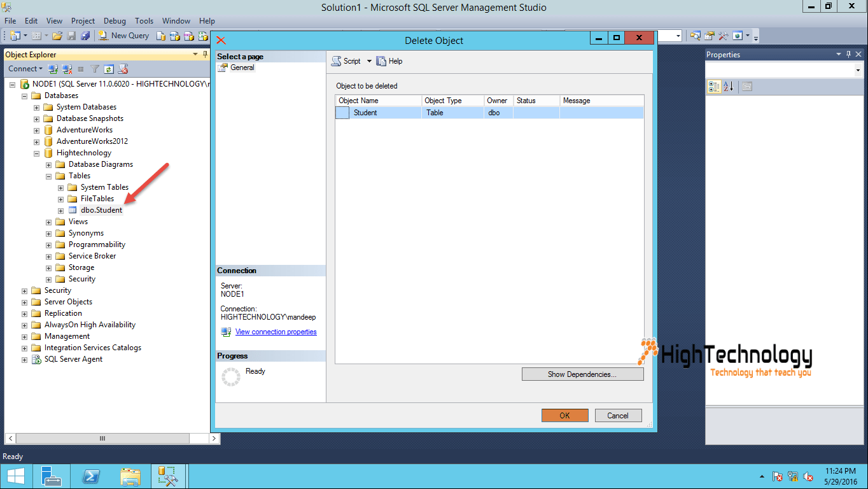This screenshot has width=868, height=489.
Task: Click the Show Dependencies button
Action: [582, 374]
